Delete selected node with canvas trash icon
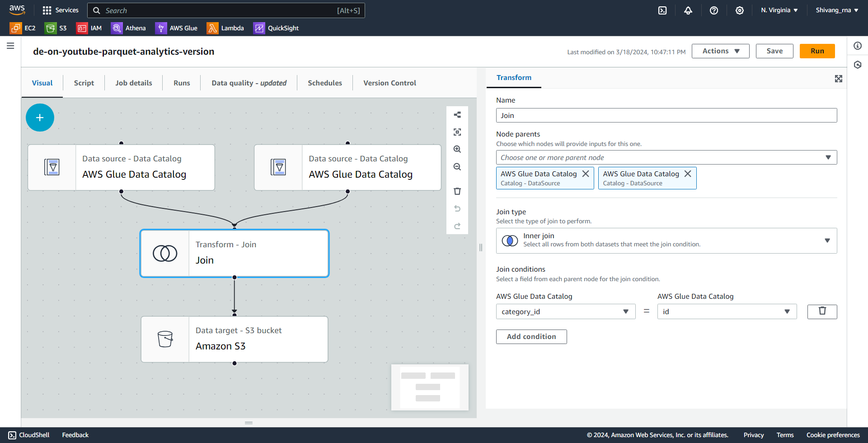The width and height of the screenshot is (868, 443). 457,191
